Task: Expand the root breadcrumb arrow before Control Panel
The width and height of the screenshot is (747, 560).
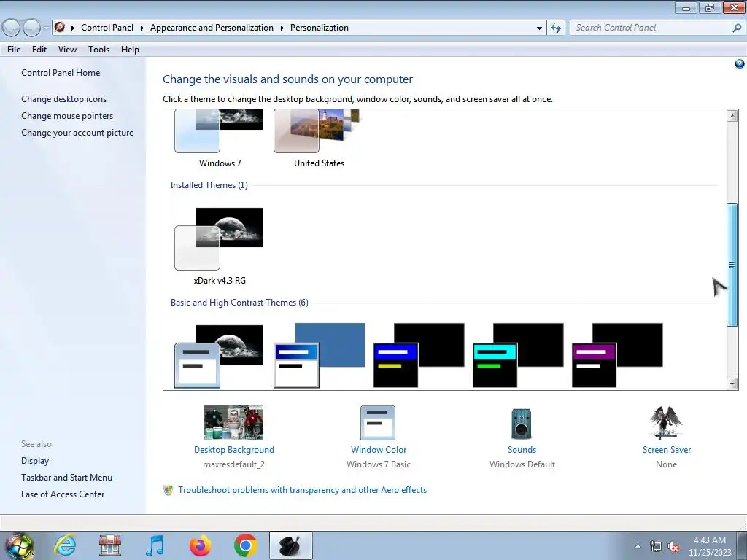Action: [x=73, y=28]
